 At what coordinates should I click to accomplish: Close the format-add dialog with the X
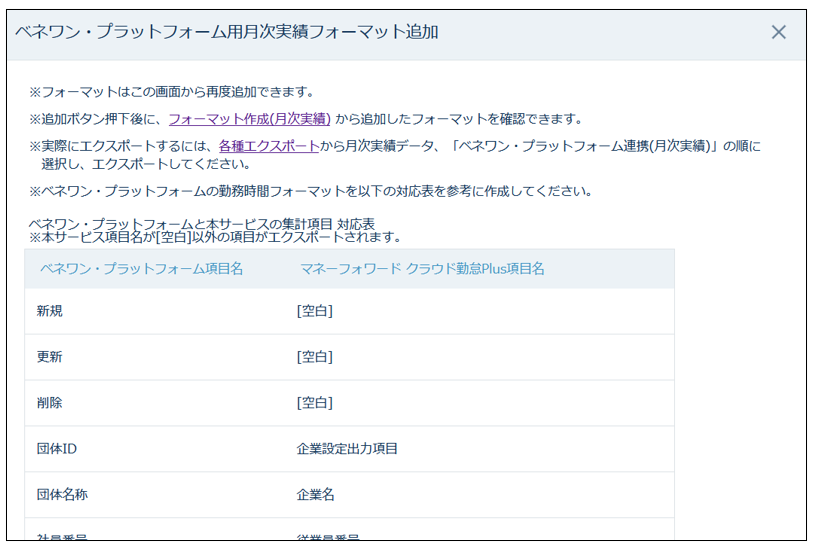tap(778, 32)
